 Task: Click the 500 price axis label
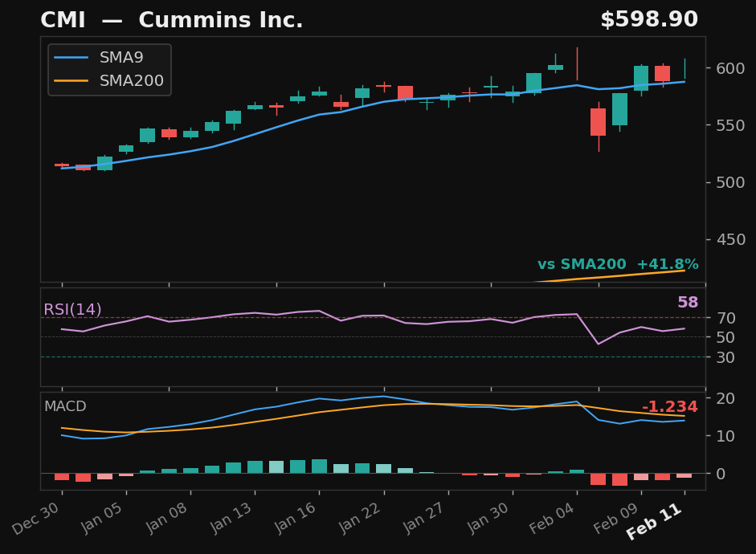coord(730,182)
